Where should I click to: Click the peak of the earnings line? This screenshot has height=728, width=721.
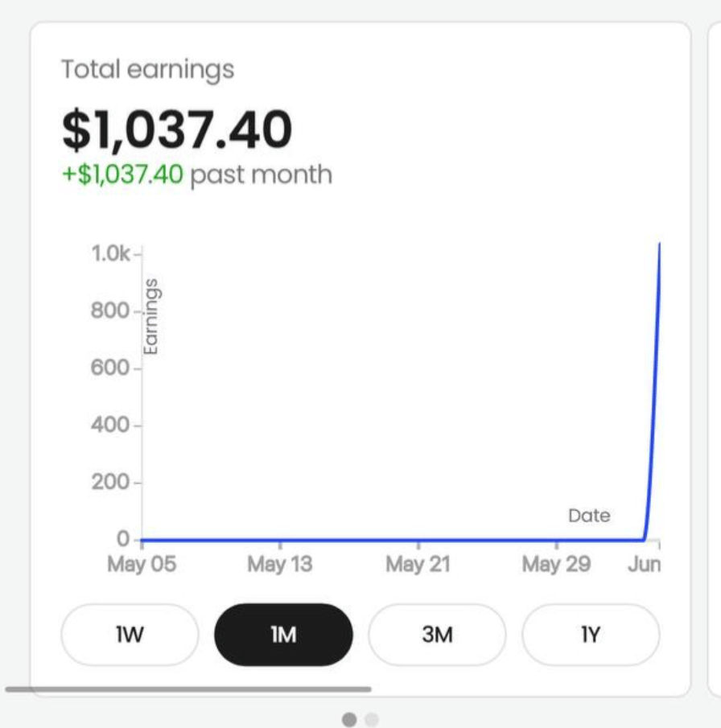[660, 243]
